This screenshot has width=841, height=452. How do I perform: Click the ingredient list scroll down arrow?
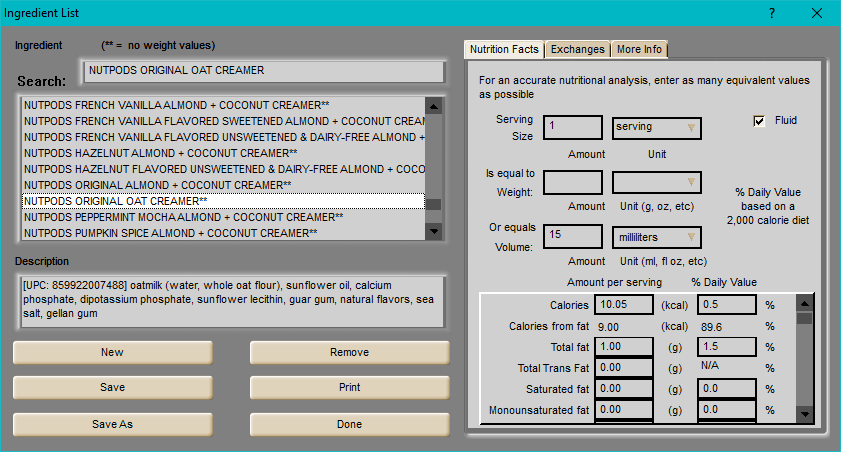coord(433,232)
